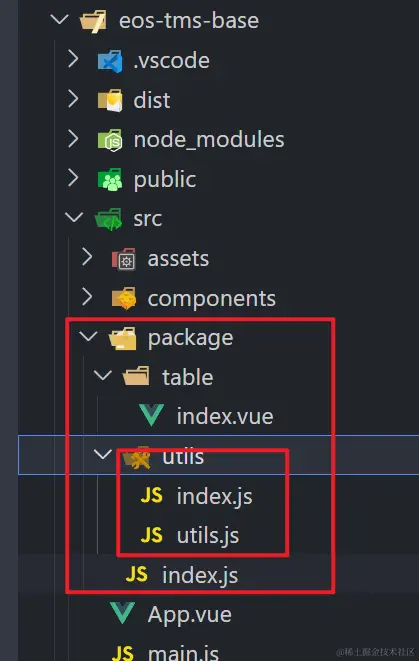Click the dist folder icon

pyautogui.click(x=110, y=100)
